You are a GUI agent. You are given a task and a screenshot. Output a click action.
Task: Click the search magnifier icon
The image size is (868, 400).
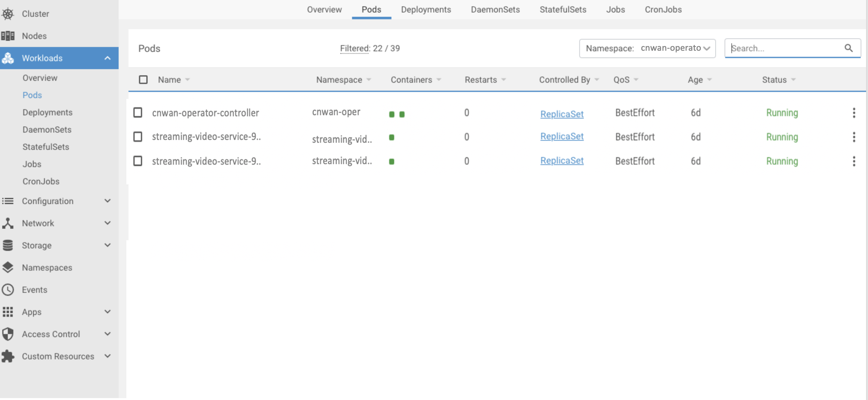pyautogui.click(x=849, y=48)
